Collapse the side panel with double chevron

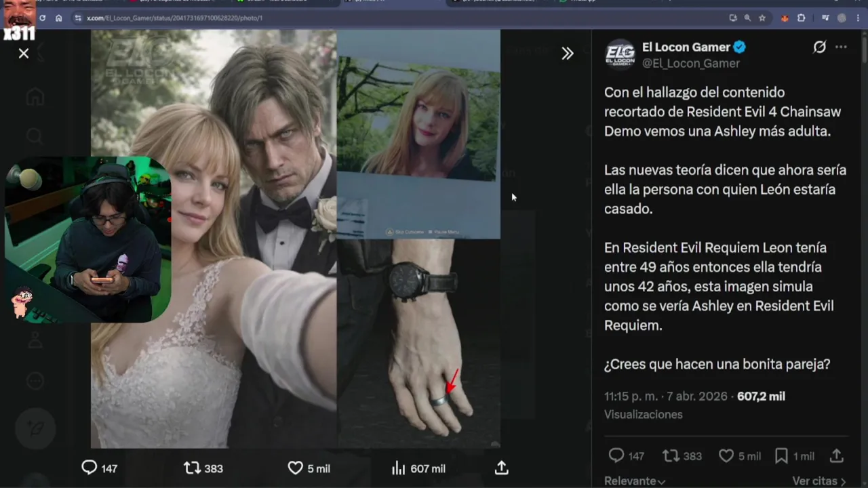567,53
